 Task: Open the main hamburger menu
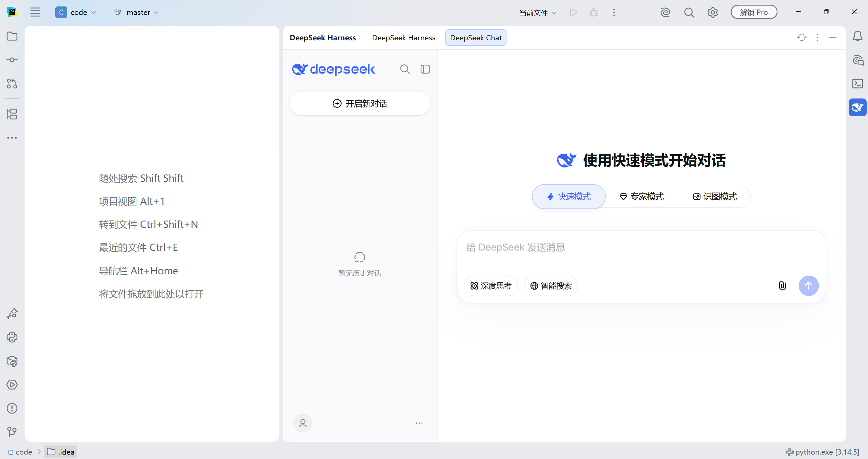[35, 13]
